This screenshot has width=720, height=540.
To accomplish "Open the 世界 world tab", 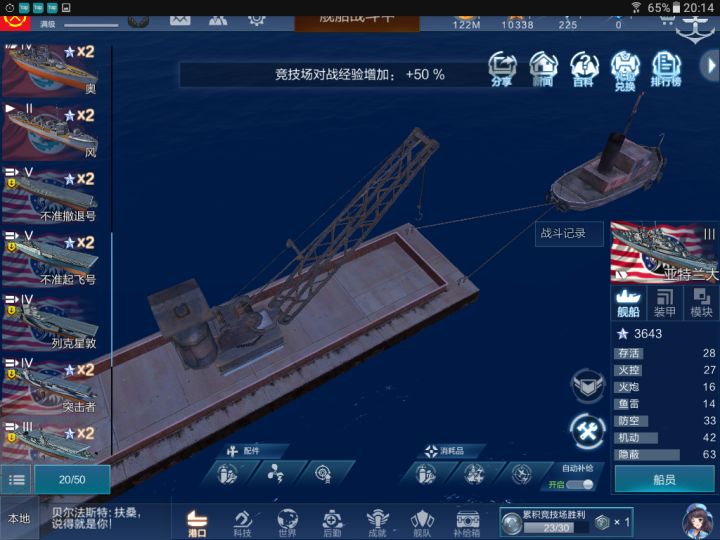I will tap(287, 523).
